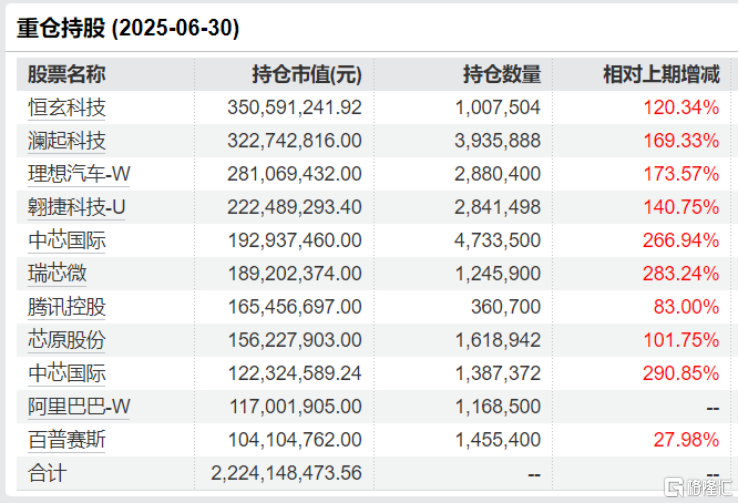Sort by the 持仓市值(元) column header
The width and height of the screenshot is (739, 504).
(307, 74)
